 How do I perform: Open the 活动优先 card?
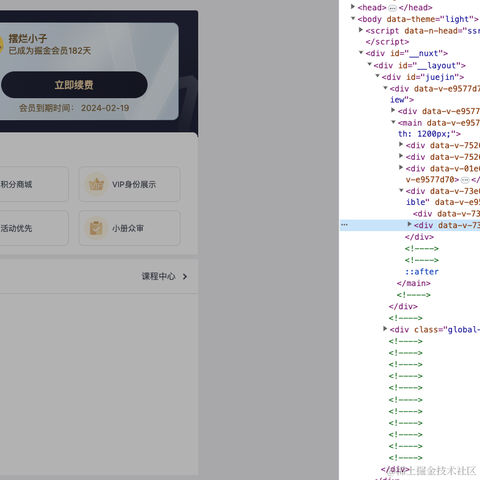pyautogui.click(x=33, y=228)
